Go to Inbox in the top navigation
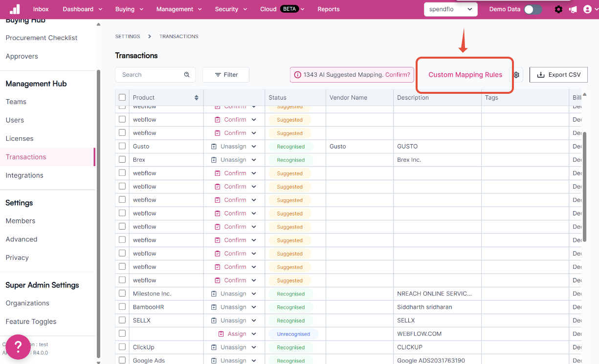Viewport: 599px width, 364px height. (41, 9)
